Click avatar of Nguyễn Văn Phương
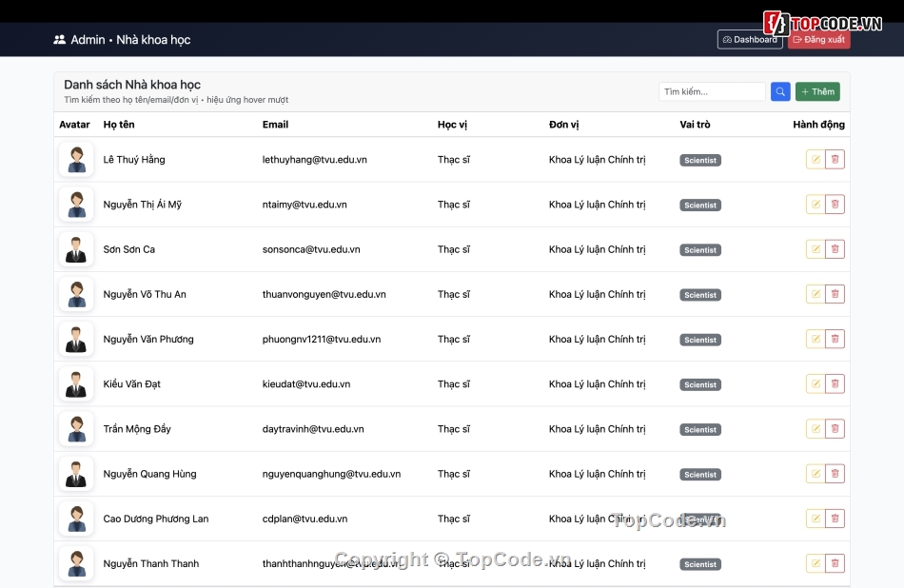Screen dimensions: 904x588 pos(76,339)
